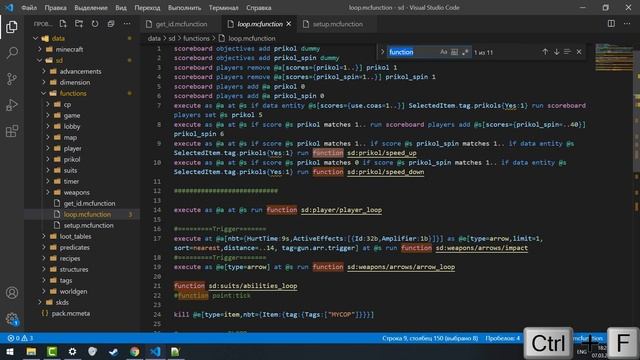Image resolution: width=640 pixels, height=360 pixels.
Task: Open the Manage gear menu
Action: [12, 319]
